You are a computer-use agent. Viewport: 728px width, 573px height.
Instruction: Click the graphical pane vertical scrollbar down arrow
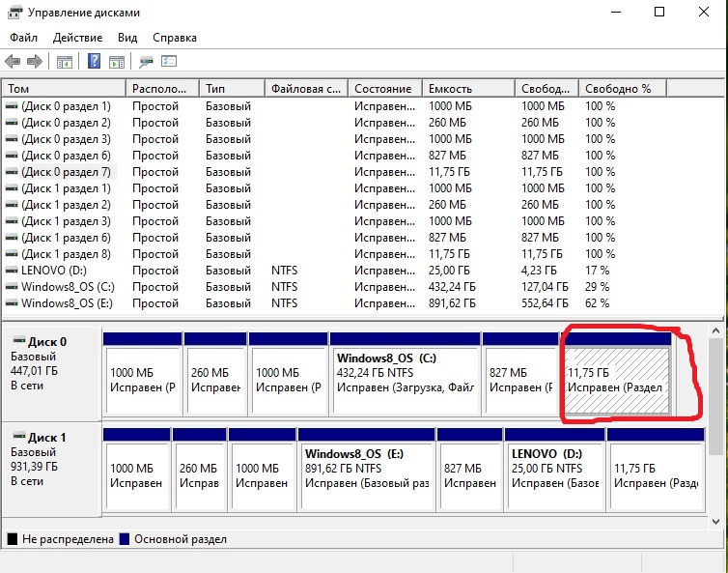pyautogui.click(x=716, y=521)
